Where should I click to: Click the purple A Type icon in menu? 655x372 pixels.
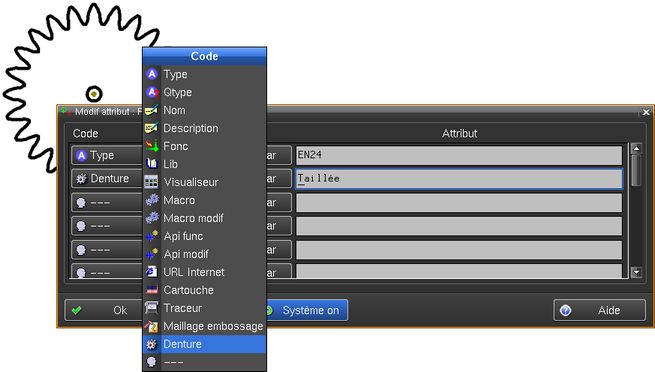152,74
